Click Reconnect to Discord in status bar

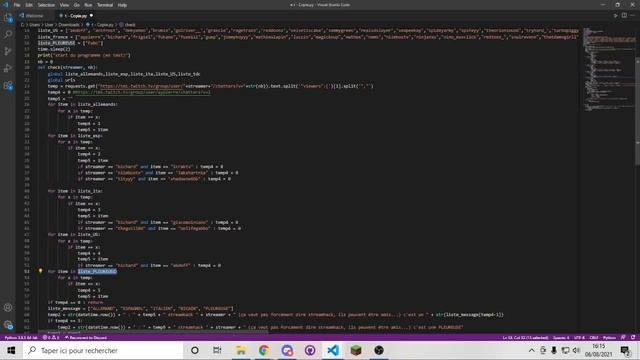(x=86, y=338)
